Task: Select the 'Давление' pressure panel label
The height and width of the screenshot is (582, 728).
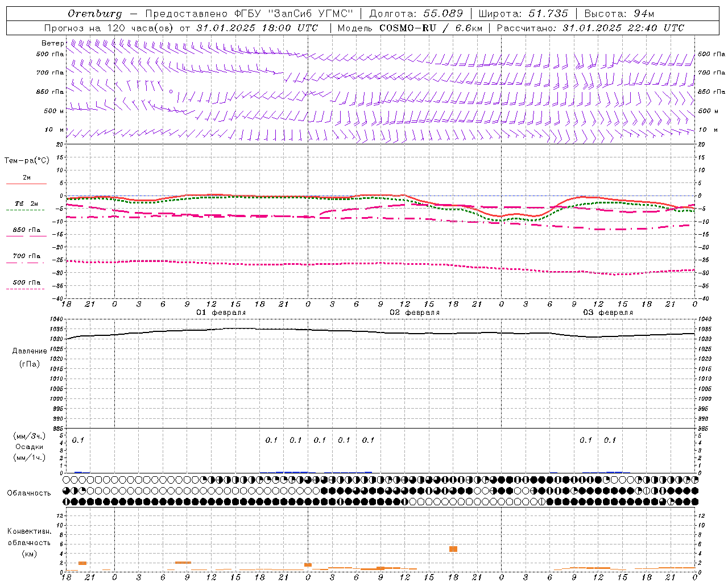Action: point(30,351)
